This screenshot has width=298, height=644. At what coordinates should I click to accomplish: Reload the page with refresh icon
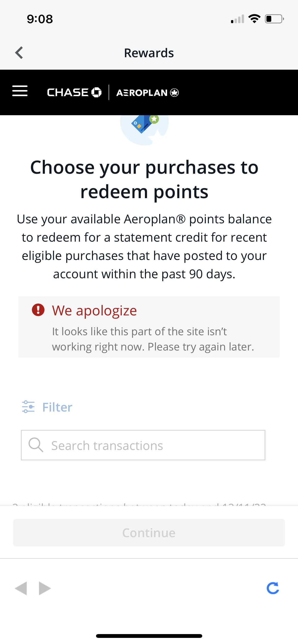point(273,588)
